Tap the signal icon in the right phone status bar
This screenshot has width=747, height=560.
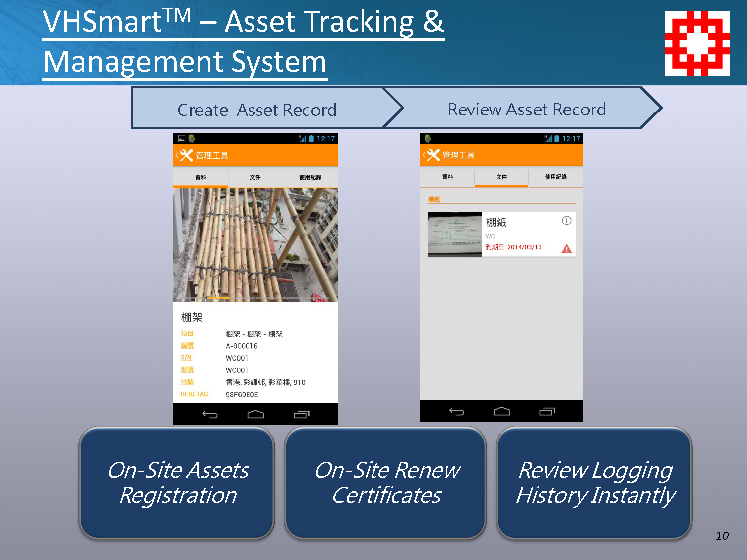tap(548, 139)
